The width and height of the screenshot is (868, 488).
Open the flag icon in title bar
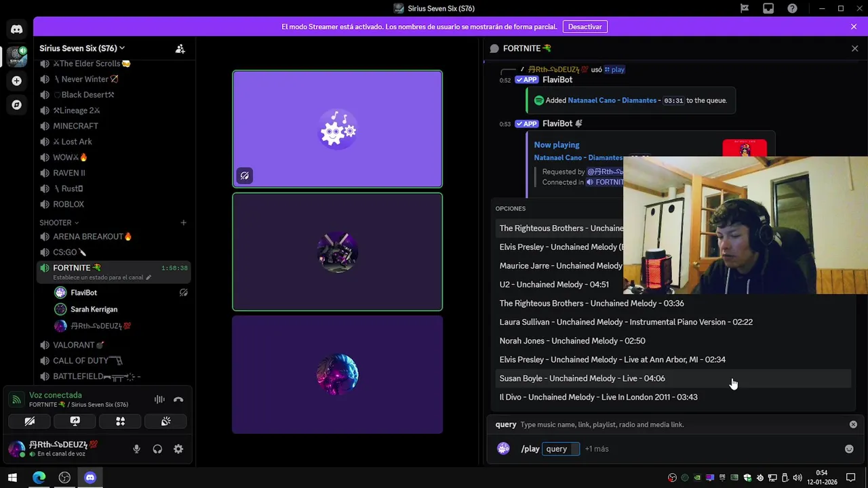[x=745, y=8]
